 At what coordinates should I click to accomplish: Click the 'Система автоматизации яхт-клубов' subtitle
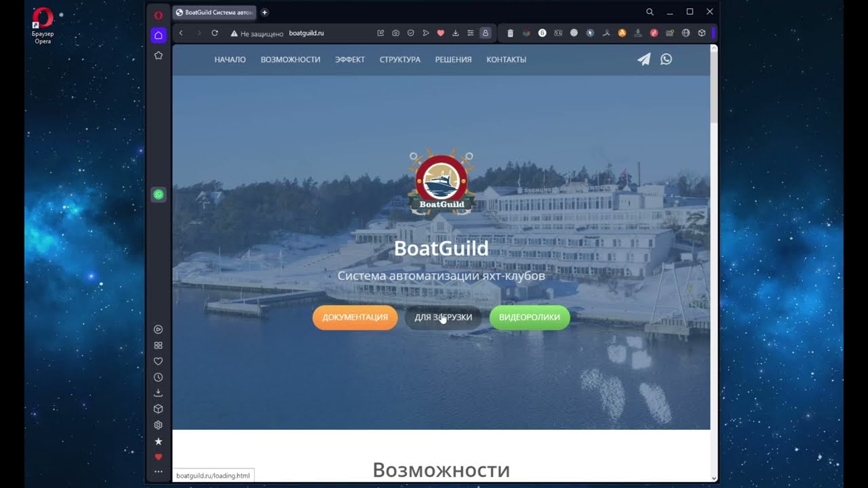coord(441,276)
